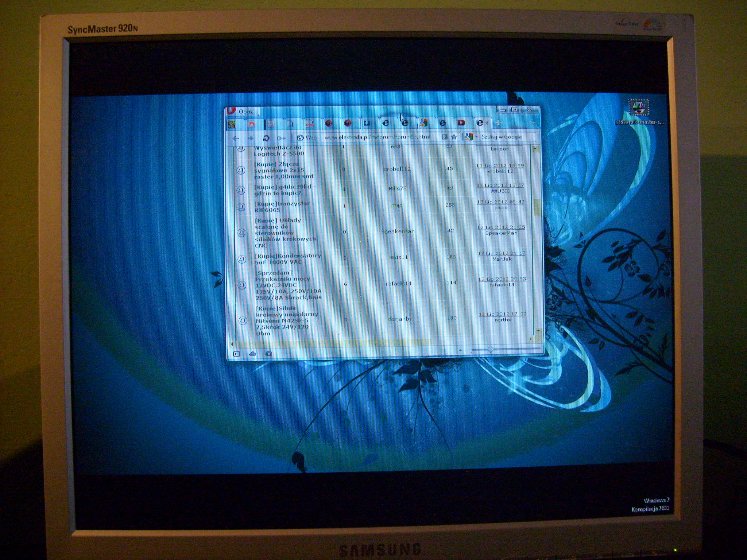747x560 pixels.
Task: Open a new tab with plus button
Action: (499, 123)
